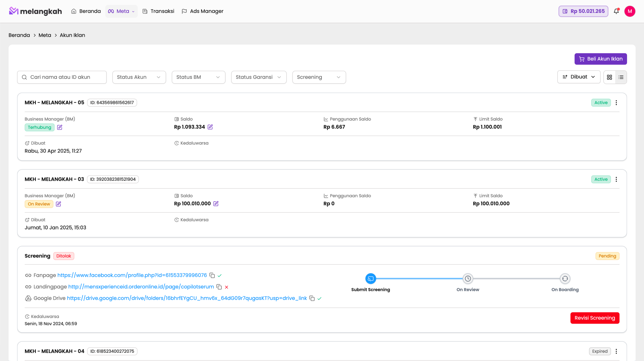
Task: Open the three-dot menu on MKH - MELANGKAH - 03
Action: coord(616,179)
